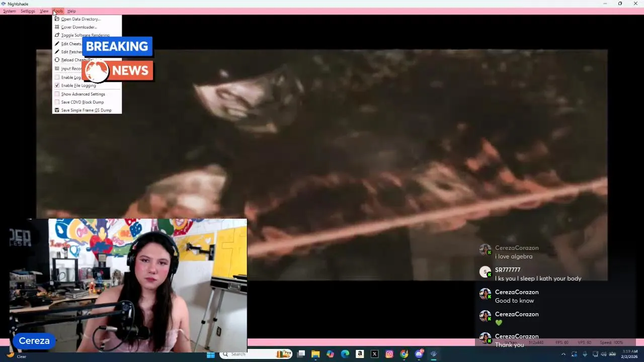644x362 pixels.
Task: Expand the system tray hidden icons chevron
Action: pos(563,354)
